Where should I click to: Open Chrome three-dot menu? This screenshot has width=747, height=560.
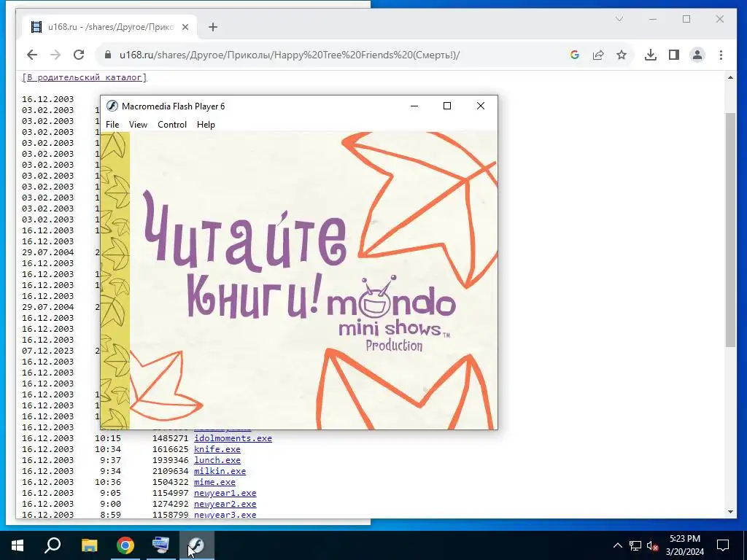[x=721, y=55]
